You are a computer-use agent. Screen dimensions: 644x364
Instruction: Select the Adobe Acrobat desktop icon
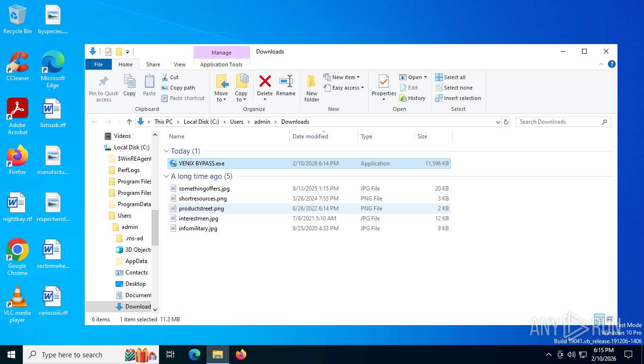[x=18, y=116]
